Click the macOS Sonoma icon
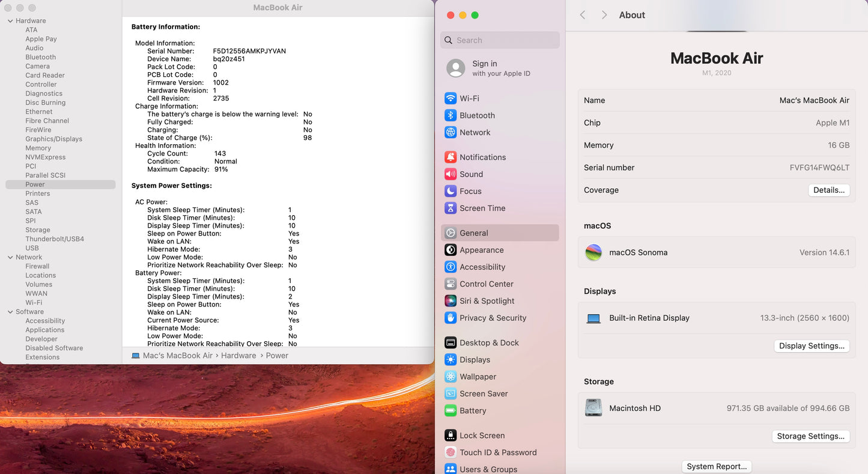868x474 pixels. 593,252
